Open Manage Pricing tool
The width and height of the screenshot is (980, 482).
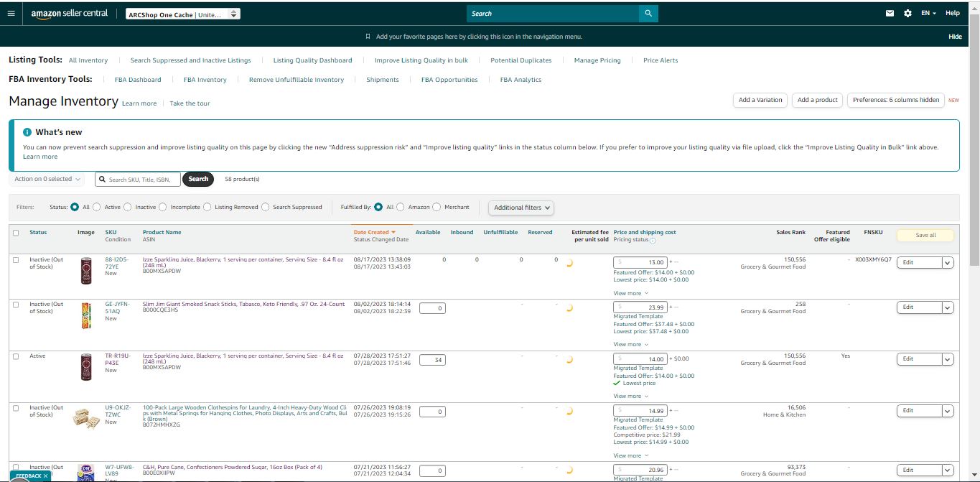click(x=597, y=60)
